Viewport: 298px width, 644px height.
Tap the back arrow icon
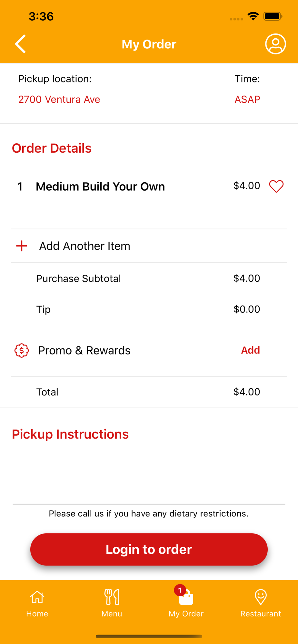pyautogui.click(x=20, y=44)
